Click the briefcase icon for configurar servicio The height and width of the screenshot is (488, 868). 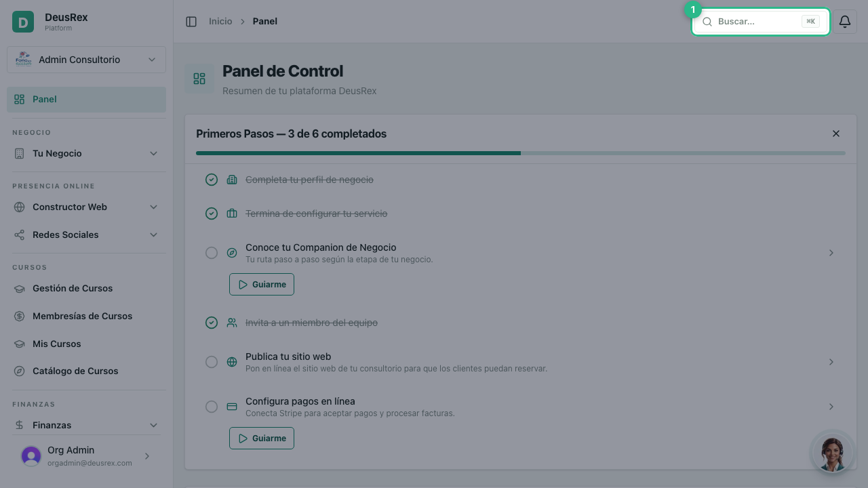(232, 213)
